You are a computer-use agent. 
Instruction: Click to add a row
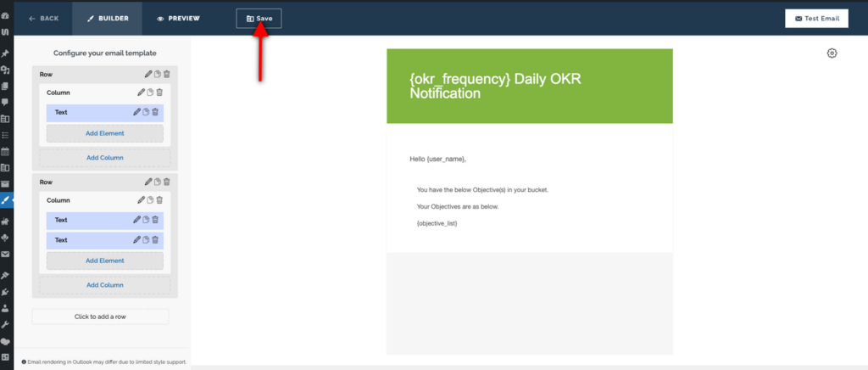pos(100,317)
